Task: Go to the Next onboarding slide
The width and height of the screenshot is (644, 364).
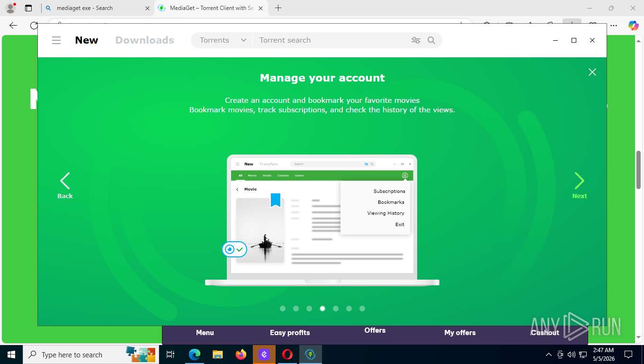Action: coord(579,185)
